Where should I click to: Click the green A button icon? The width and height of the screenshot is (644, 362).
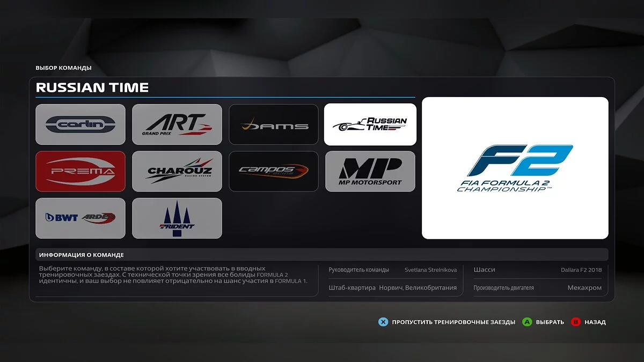(527, 322)
